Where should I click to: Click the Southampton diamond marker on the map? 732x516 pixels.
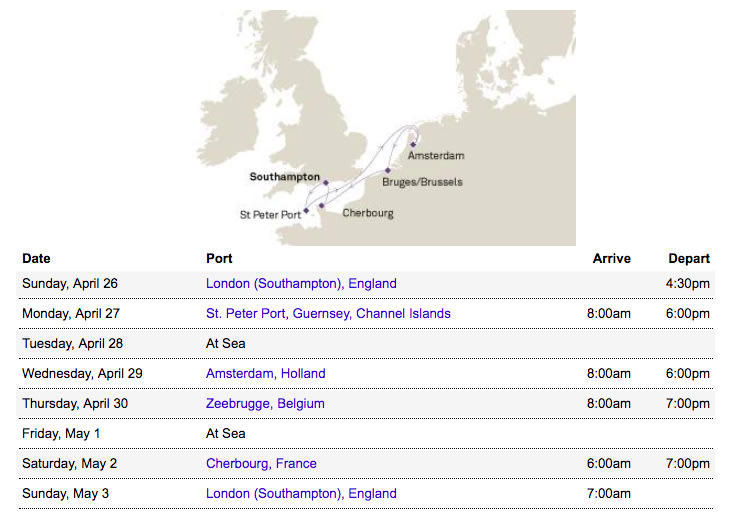click(x=326, y=183)
